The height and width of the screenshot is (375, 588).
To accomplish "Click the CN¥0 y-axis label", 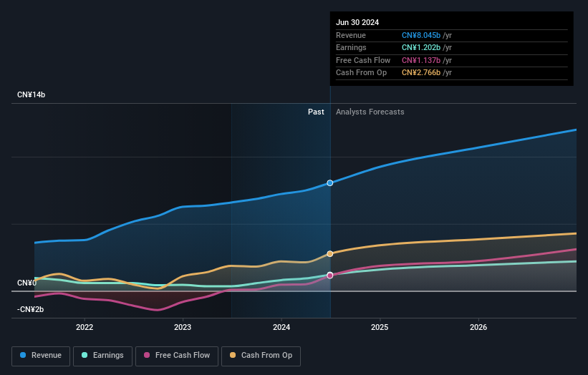I will click(26, 283).
